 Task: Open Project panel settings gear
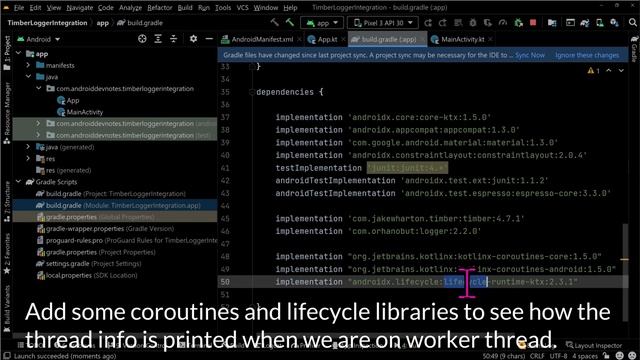coord(193,39)
